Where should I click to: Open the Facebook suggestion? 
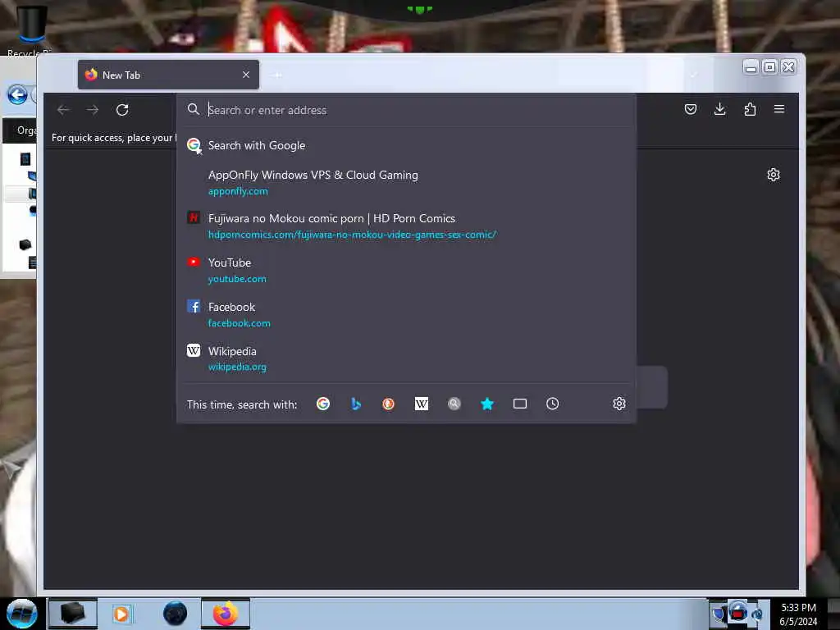[407, 314]
